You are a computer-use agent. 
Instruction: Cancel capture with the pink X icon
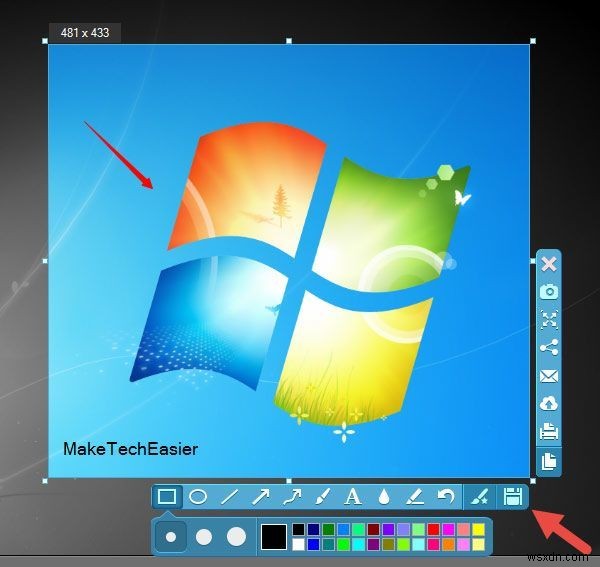click(x=549, y=264)
